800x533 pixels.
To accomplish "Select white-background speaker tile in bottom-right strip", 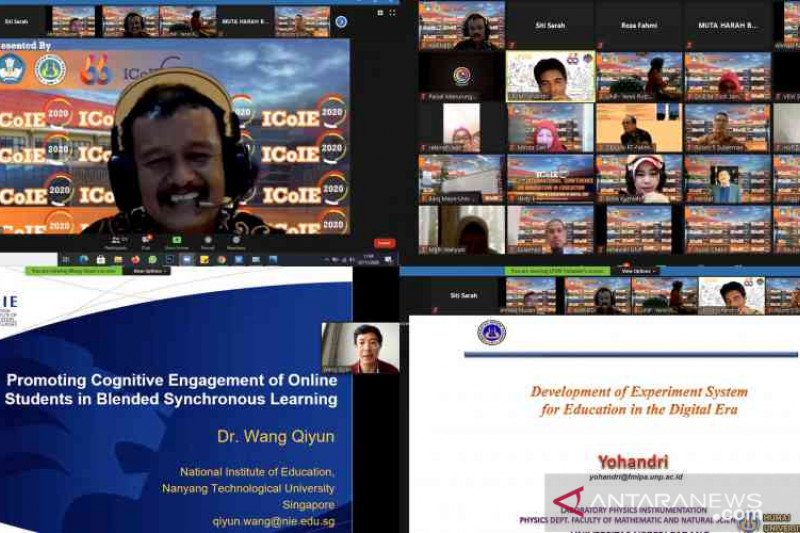I will pos(732,295).
